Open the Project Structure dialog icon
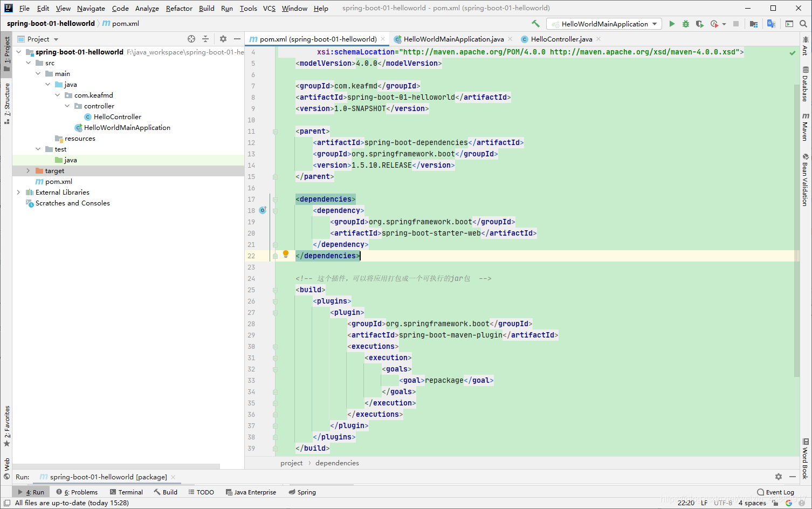Screen dimensions: 812x509 click(754, 24)
